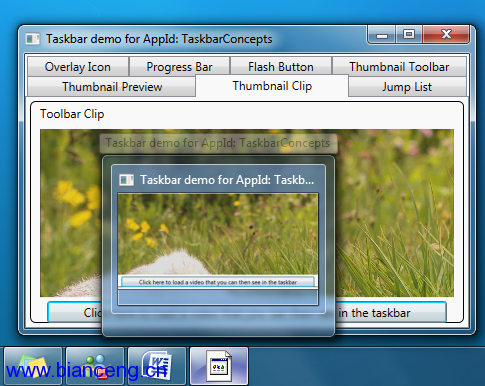
Task: Switch to the Overlay Icon tab
Action: (78, 67)
